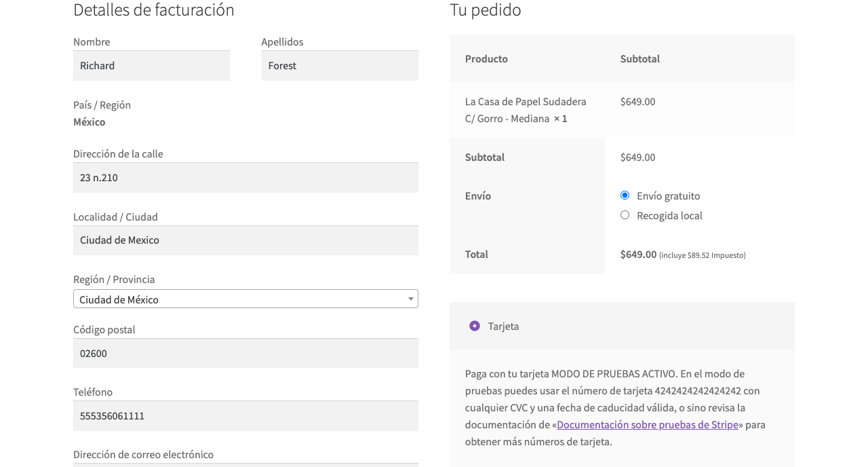Click the street address field with 23 n.210
868x467 pixels.
pyautogui.click(x=245, y=178)
